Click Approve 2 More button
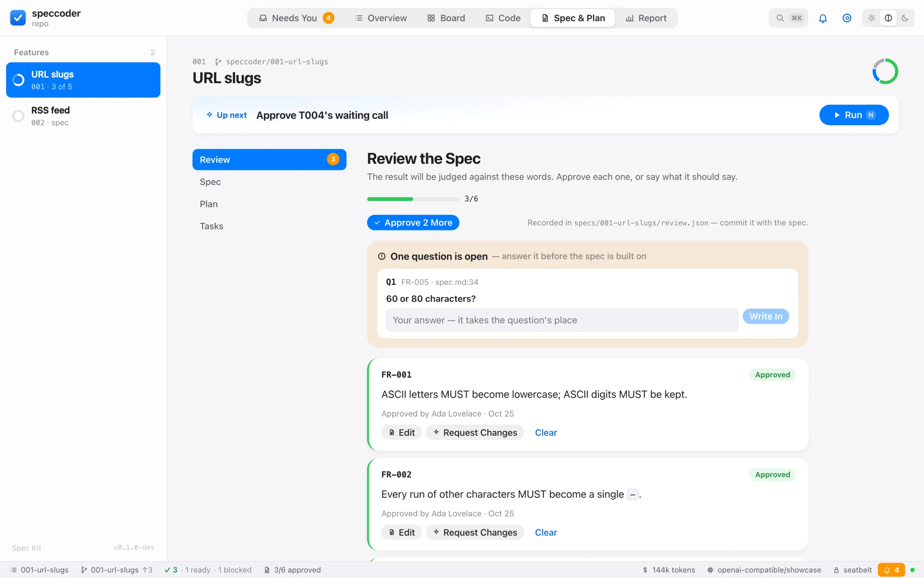The width and height of the screenshot is (924, 578). click(x=413, y=223)
